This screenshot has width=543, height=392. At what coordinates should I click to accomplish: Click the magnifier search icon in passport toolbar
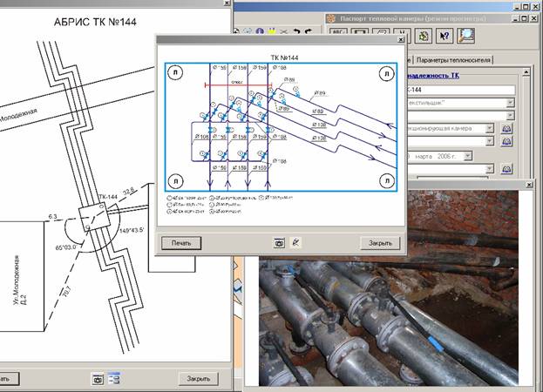(x=467, y=36)
